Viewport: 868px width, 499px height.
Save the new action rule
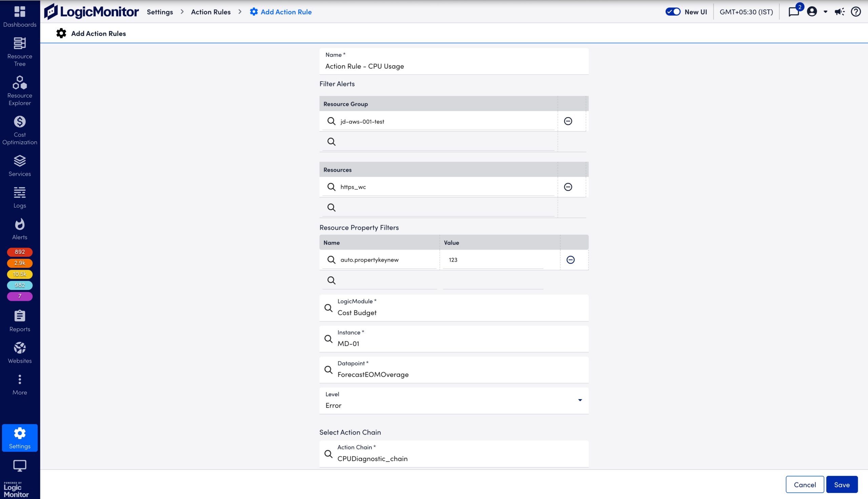pyautogui.click(x=842, y=484)
